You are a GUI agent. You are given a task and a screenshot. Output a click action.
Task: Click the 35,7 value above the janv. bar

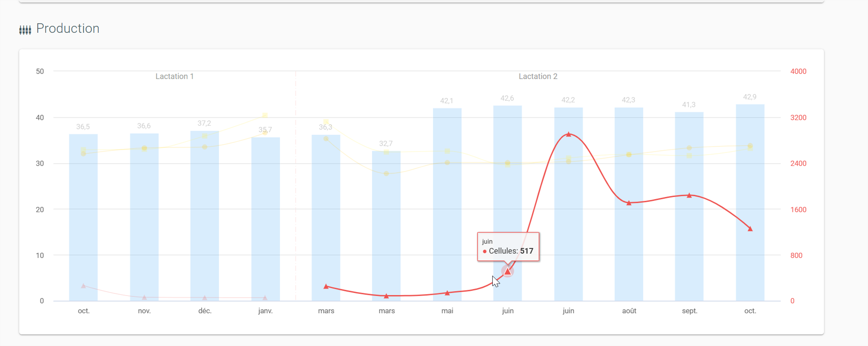click(x=265, y=130)
